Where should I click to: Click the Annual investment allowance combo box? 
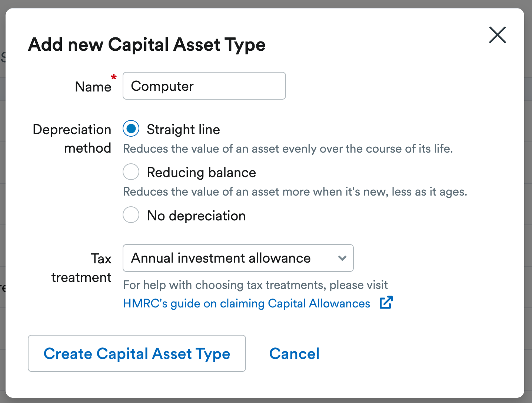238,258
